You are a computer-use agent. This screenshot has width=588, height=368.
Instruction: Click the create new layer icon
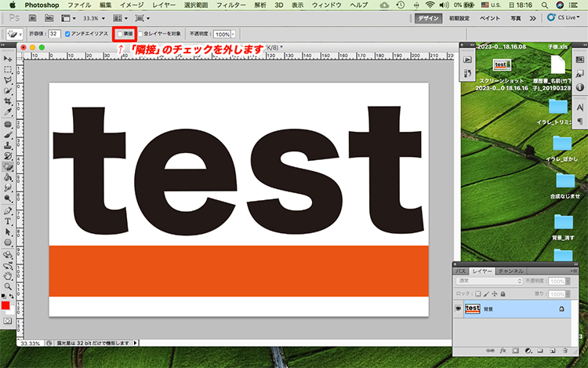point(551,351)
